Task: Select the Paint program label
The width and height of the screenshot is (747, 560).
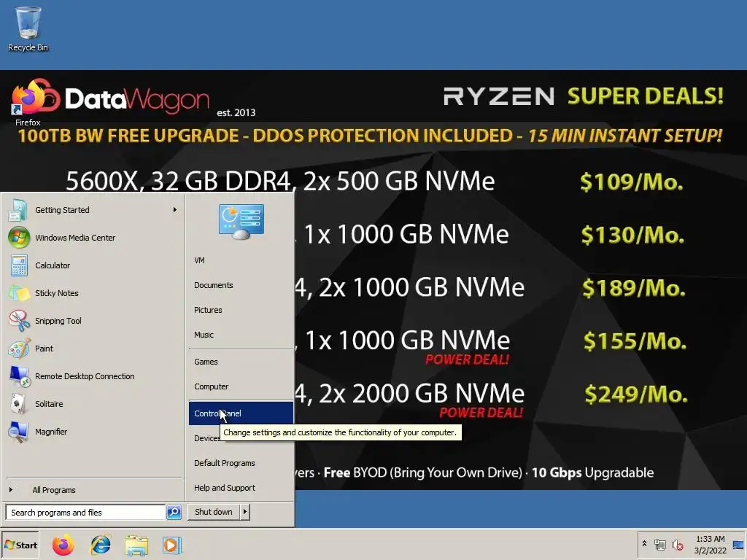Action: 44,349
